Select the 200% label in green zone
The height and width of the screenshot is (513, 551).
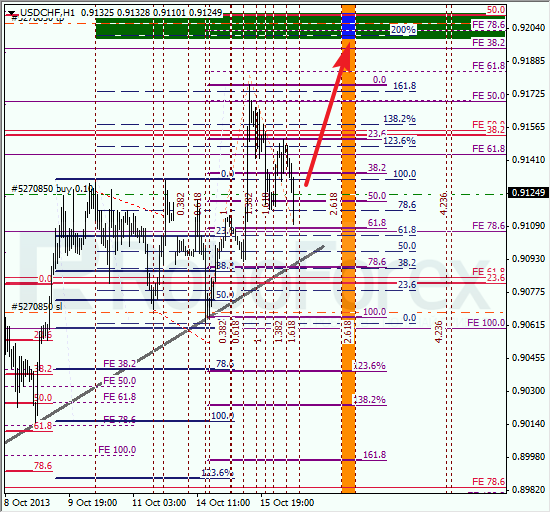tap(403, 30)
